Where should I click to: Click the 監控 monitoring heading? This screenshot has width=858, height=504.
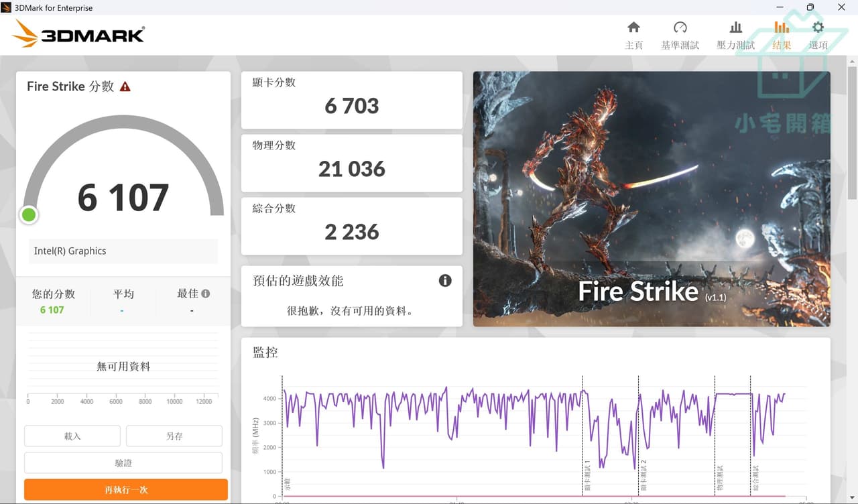coord(265,352)
